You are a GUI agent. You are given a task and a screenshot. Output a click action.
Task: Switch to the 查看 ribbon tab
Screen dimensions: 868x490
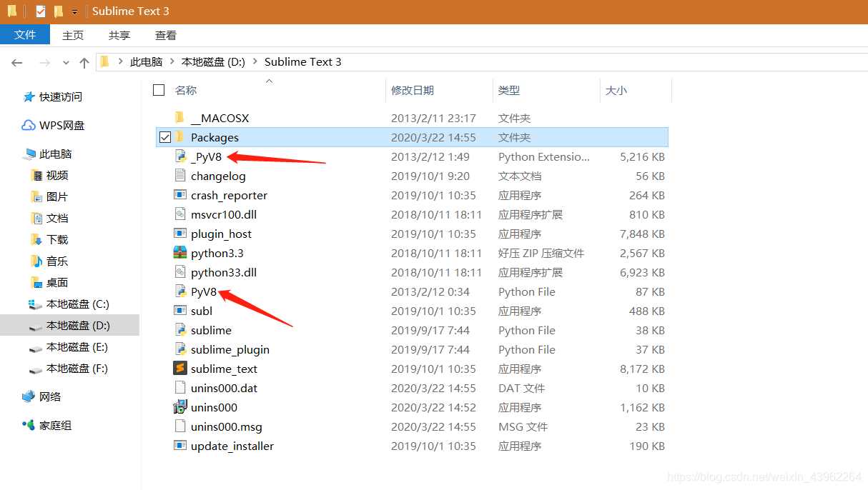(166, 35)
